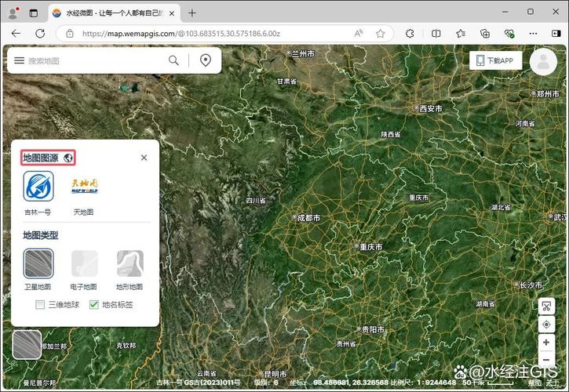Click the 兰州市 label on map
Screen dimensions: 569x392
click(x=303, y=53)
